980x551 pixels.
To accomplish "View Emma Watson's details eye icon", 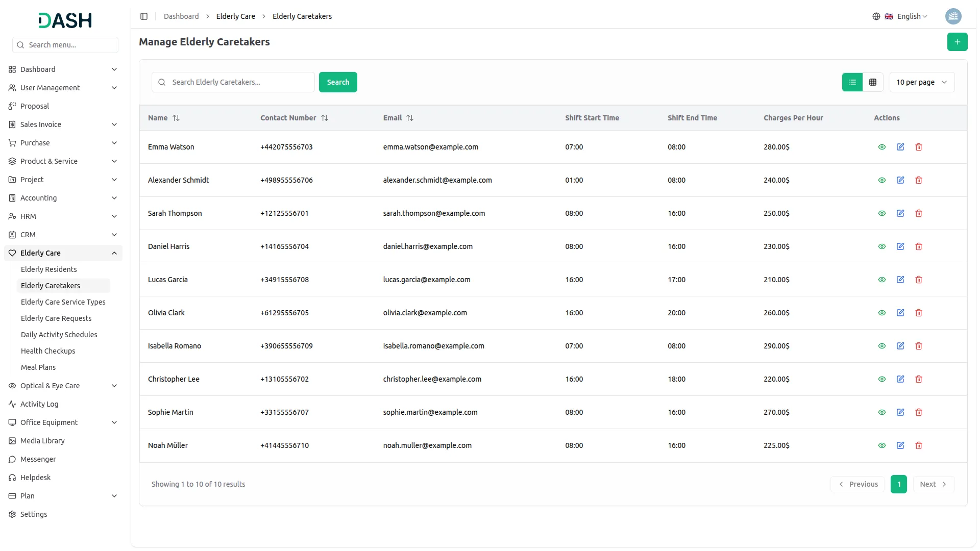I will click(x=881, y=147).
